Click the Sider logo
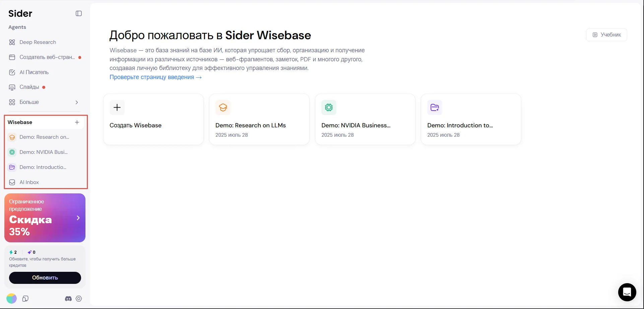 pos(20,13)
